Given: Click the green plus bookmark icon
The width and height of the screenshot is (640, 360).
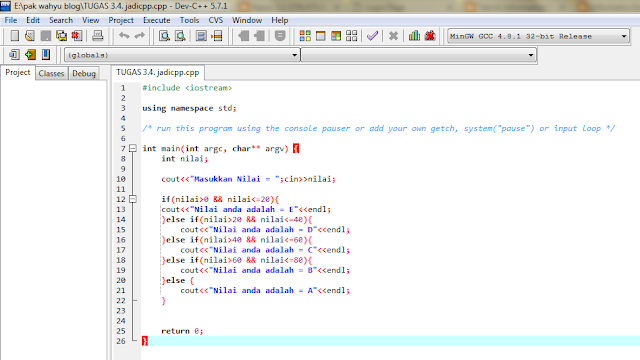Looking at the screenshot, I should [30, 54].
